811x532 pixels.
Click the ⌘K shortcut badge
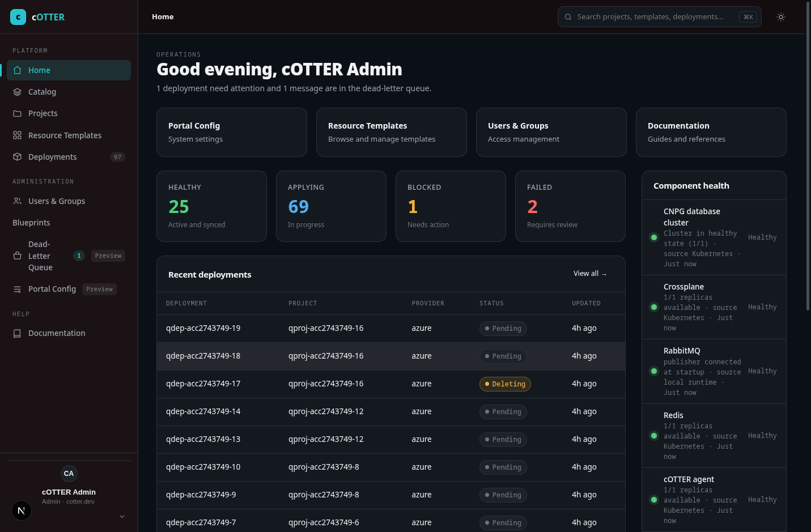748,17
